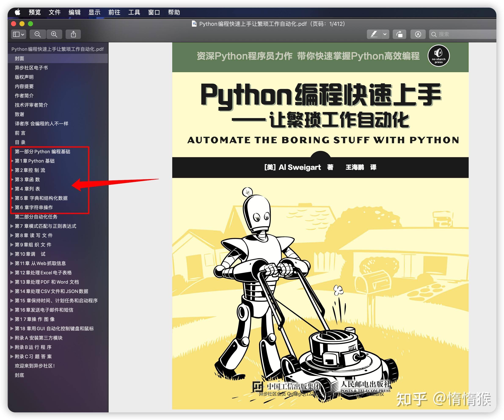This screenshot has height=420, width=504.
Task: Expand 第3章函数 chapter
Action: [x=12, y=180]
